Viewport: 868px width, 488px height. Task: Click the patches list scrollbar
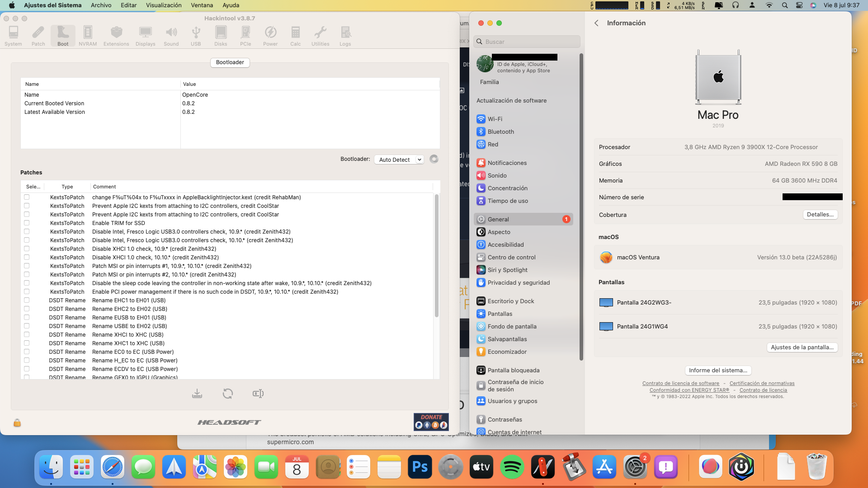click(x=436, y=255)
